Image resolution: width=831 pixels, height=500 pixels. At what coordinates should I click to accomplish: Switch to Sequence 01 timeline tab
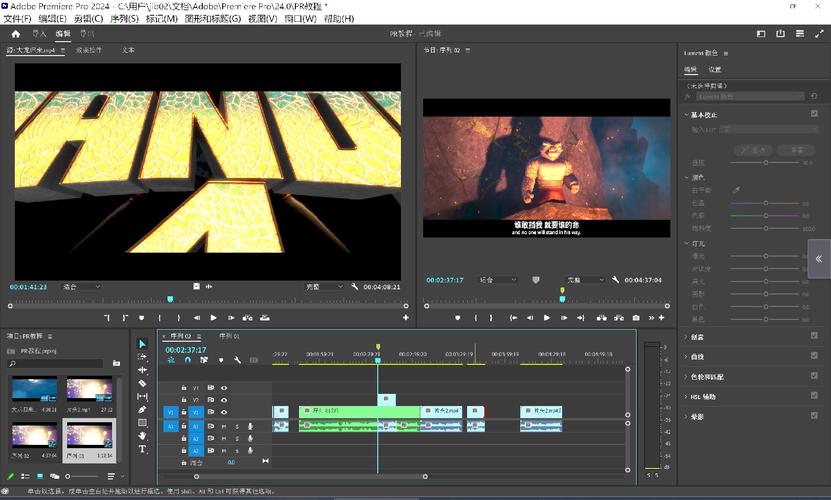pyautogui.click(x=229, y=336)
